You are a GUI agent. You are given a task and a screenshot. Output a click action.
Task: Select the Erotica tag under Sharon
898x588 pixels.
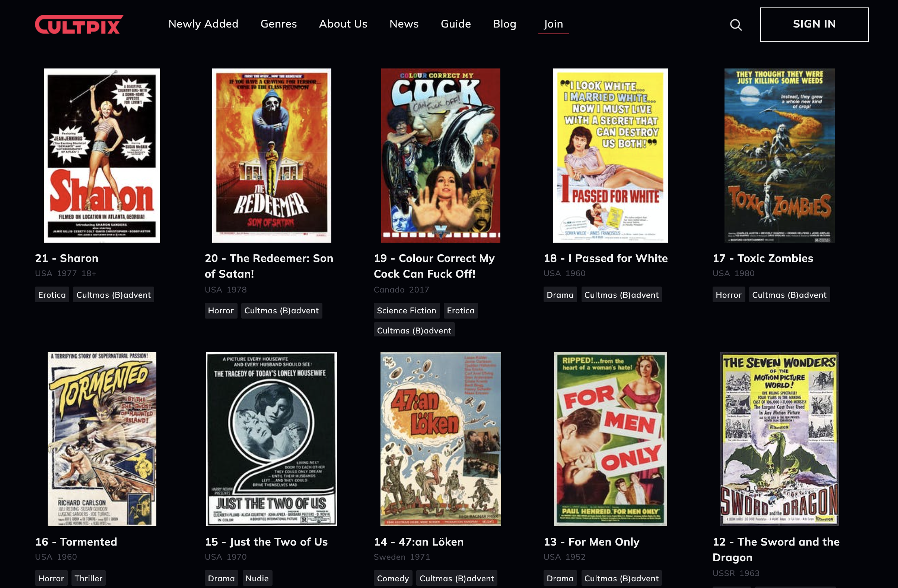[x=52, y=295]
